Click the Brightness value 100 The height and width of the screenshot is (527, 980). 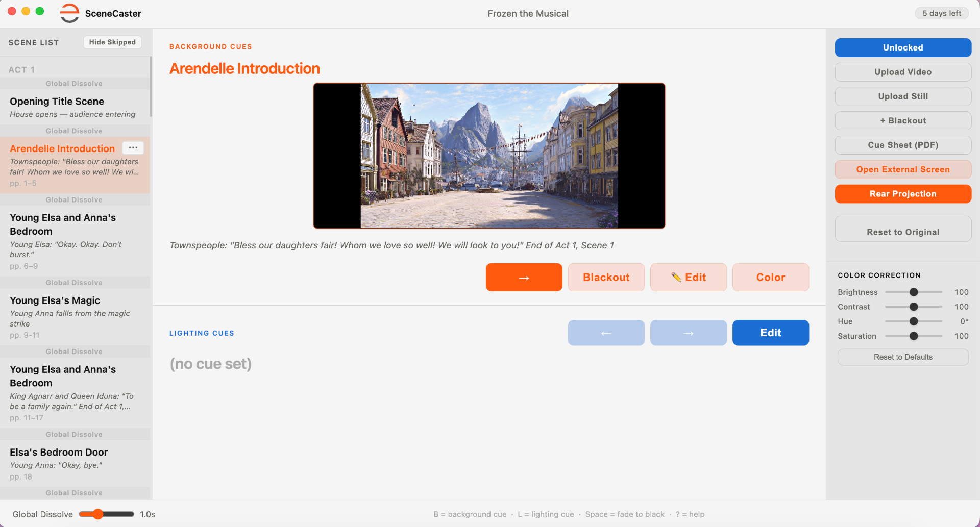pos(962,292)
